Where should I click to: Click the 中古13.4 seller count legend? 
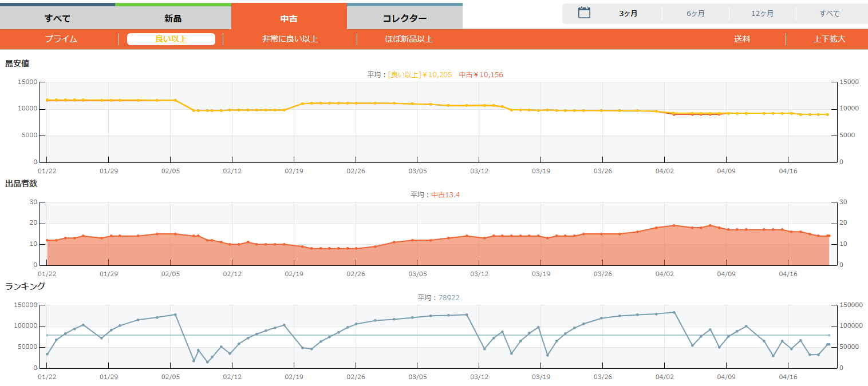pyautogui.click(x=445, y=195)
